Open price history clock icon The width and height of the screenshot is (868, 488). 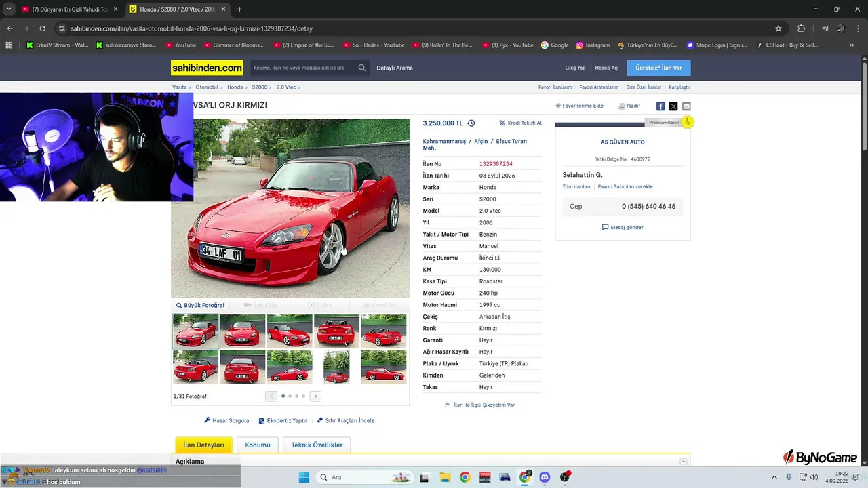[x=471, y=123]
